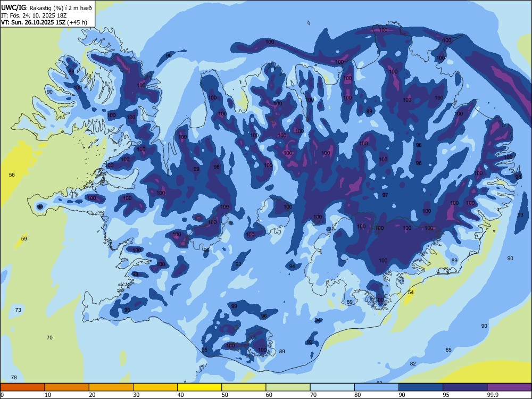Click the 'IT: Fös. 24. 10. 2025 18Z' line
Screen dimensions: 532x399
(34, 15)
